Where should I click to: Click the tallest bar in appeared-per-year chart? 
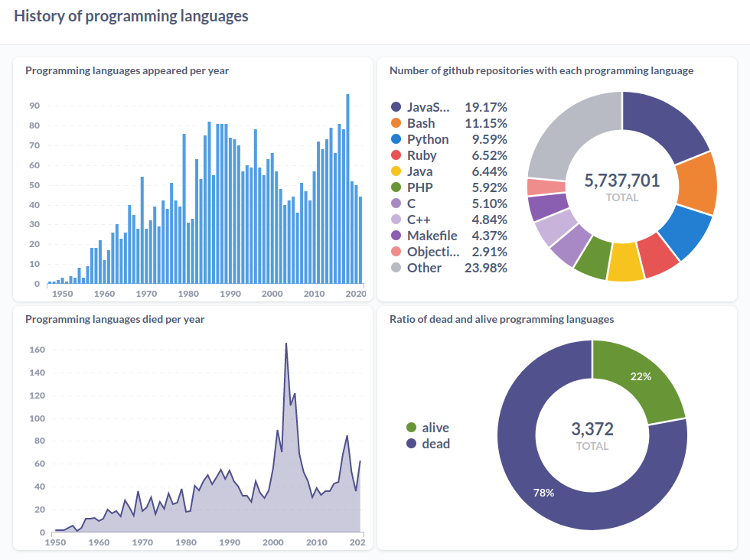(347, 189)
